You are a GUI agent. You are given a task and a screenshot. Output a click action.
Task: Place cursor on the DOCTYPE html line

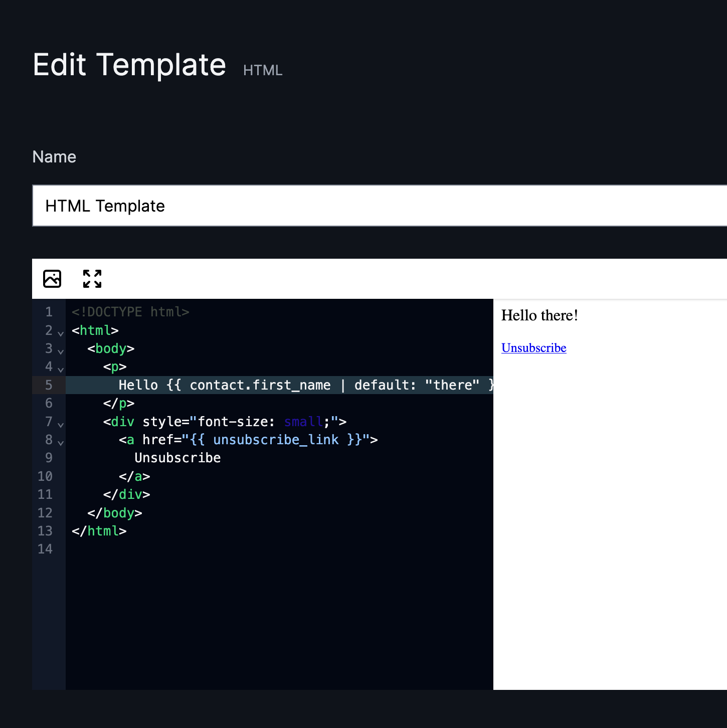pyautogui.click(x=130, y=312)
